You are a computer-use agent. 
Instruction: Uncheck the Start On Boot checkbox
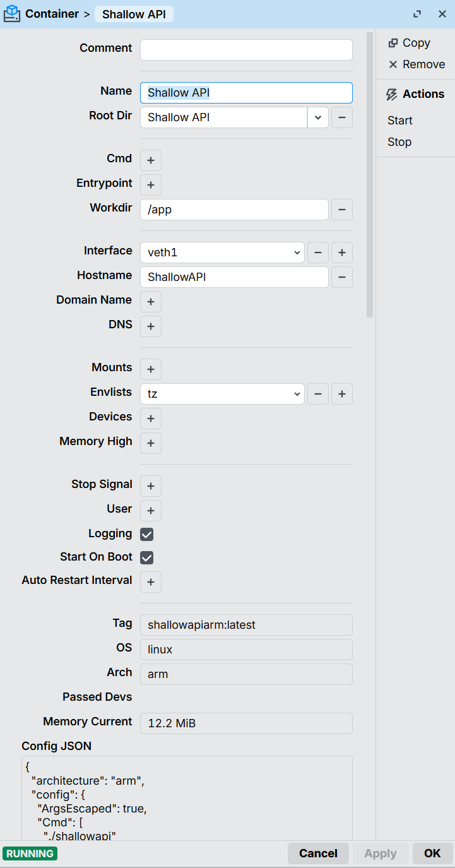pyautogui.click(x=147, y=557)
